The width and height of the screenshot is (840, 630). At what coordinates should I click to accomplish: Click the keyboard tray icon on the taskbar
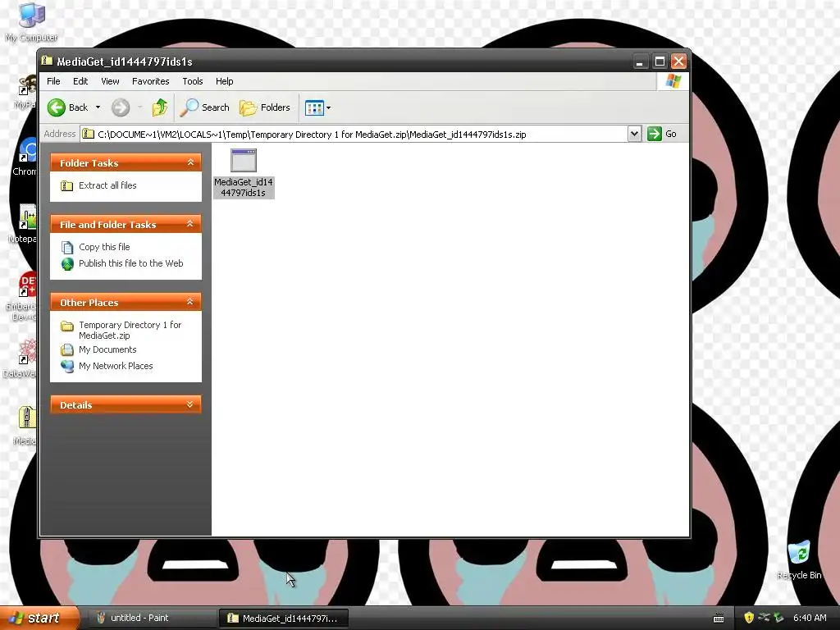coord(719,619)
